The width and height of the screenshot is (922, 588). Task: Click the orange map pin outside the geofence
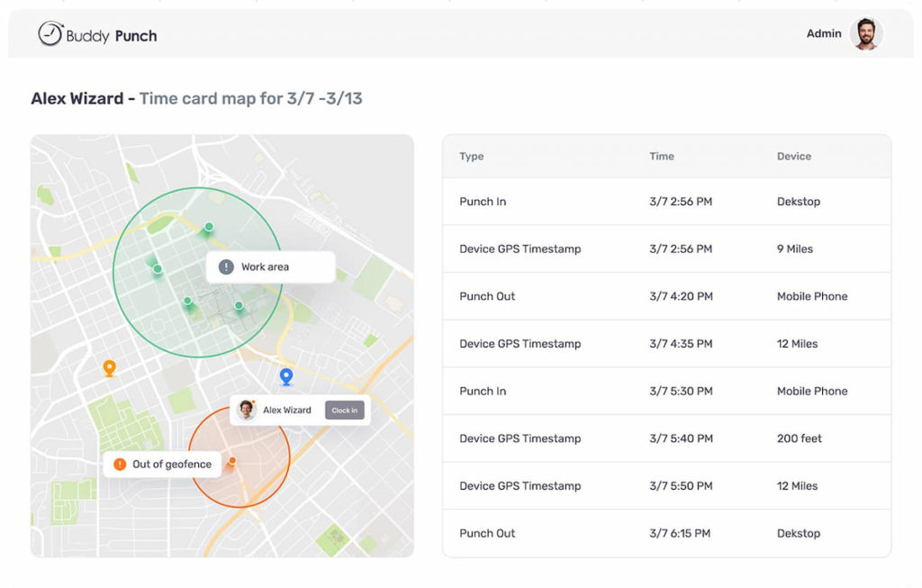tap(110, 367)
